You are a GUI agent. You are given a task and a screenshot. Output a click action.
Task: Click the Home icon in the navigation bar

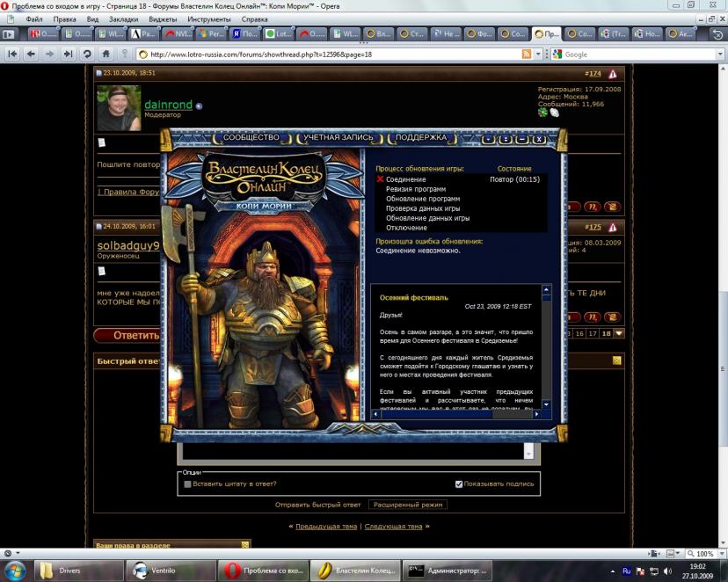point(106,54)
